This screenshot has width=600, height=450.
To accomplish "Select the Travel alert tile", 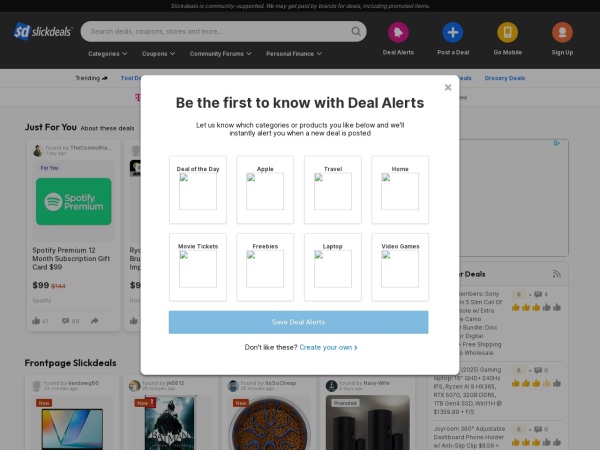I will [333, 189].
